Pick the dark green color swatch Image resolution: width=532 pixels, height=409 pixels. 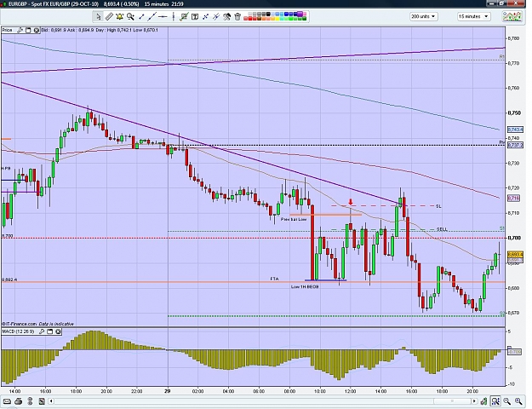pyautogui.click(x=305, y=19)
